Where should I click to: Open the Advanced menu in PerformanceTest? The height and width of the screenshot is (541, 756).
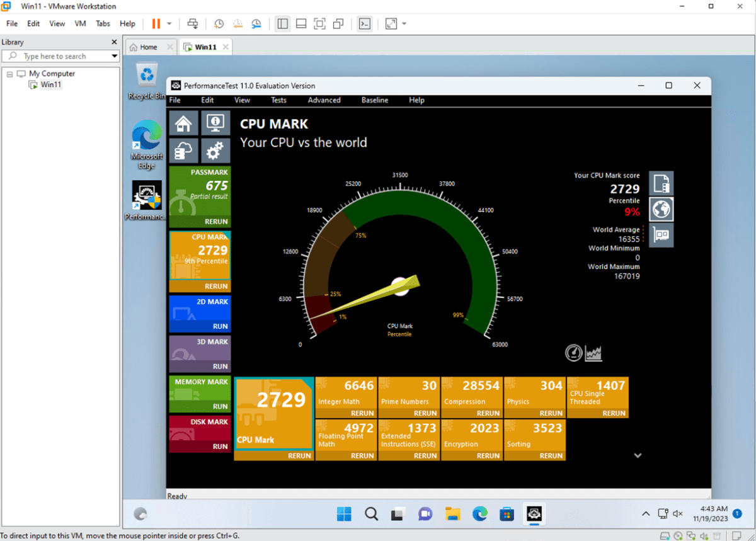click(324, 100)
